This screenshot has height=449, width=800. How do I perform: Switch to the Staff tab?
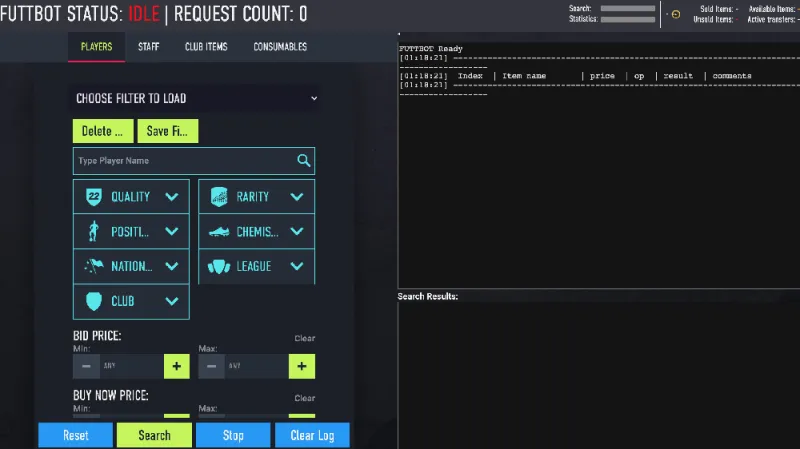click(x=148, y=47)
